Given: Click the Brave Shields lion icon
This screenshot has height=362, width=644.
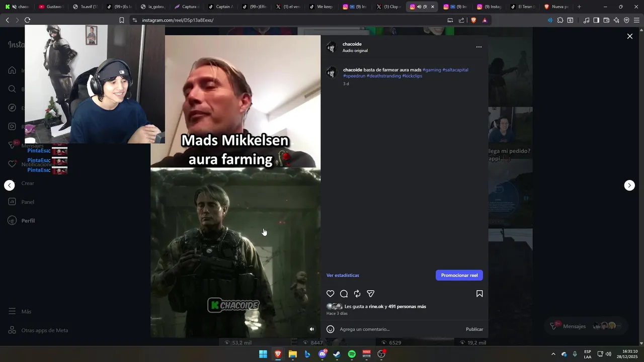Looking at the screenshot, I should coord(473,20).
